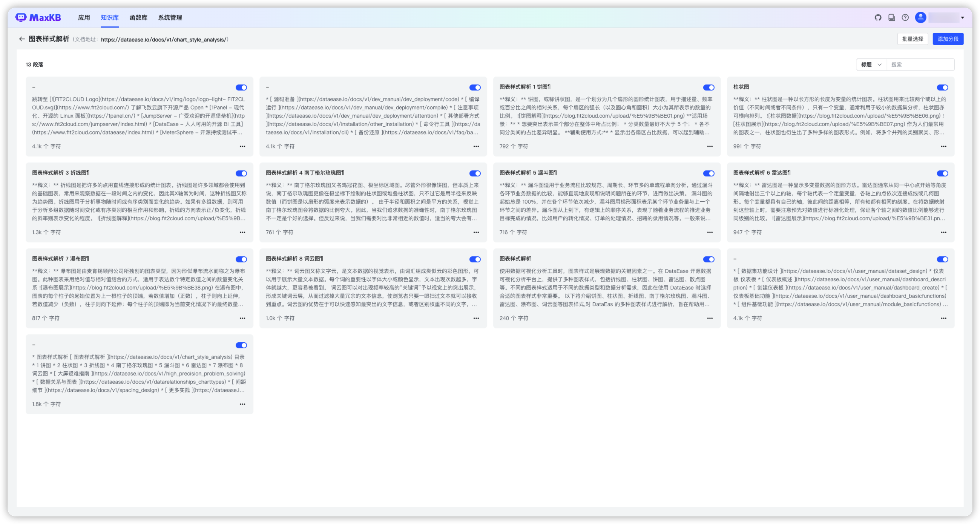
Task: Click the user avatar icon
Action: pyautogui.click(x=920, y=17)
